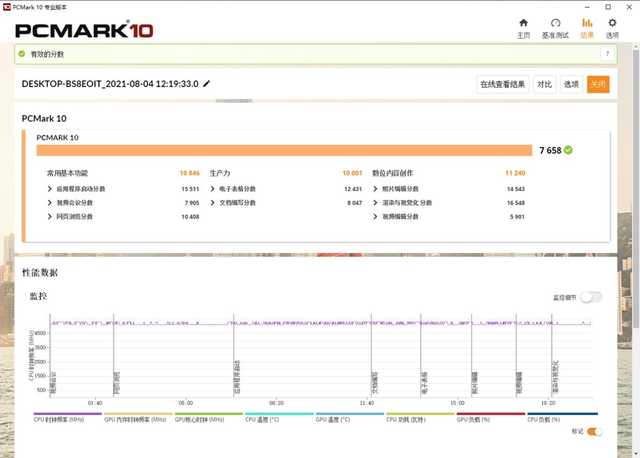Expand the score row showing 15 511
The height and width of the screenshot is (458, 640).
[123, 189]
